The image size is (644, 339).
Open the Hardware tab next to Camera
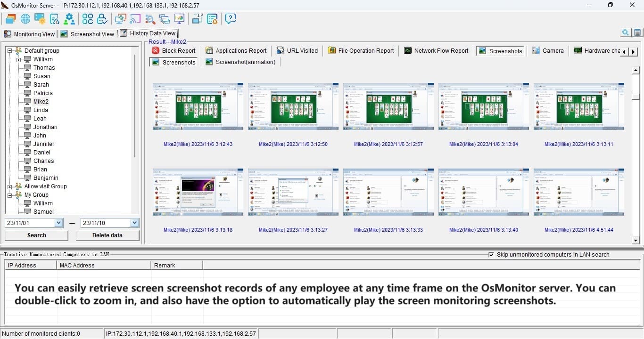596,51
